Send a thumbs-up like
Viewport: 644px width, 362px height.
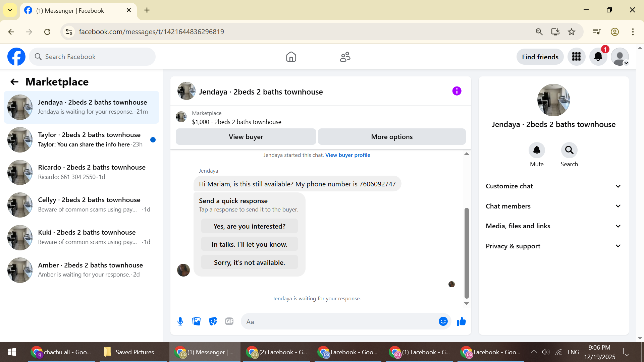click(461, 321)
